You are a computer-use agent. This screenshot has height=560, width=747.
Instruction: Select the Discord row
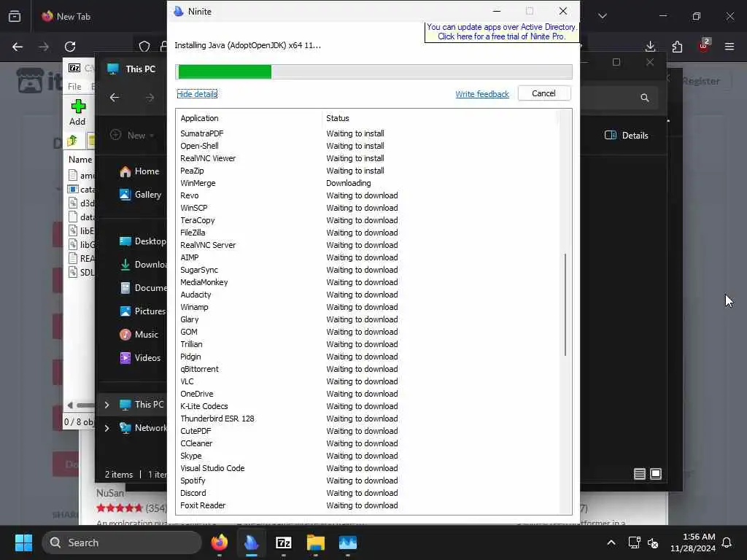[x=367, y=493]
